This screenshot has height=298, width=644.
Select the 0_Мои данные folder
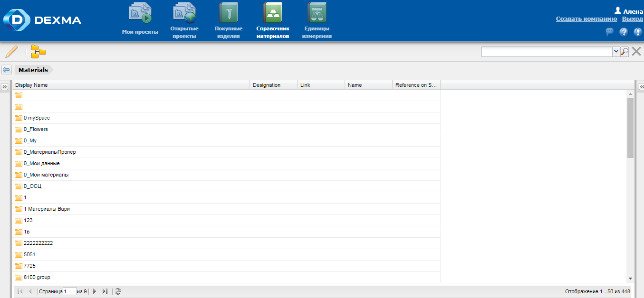pos(226,163)
